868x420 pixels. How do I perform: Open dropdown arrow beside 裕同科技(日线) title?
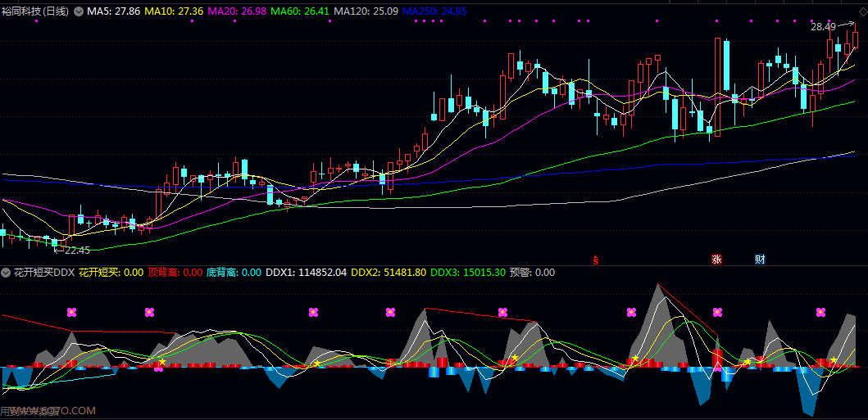tap(79, 11)
